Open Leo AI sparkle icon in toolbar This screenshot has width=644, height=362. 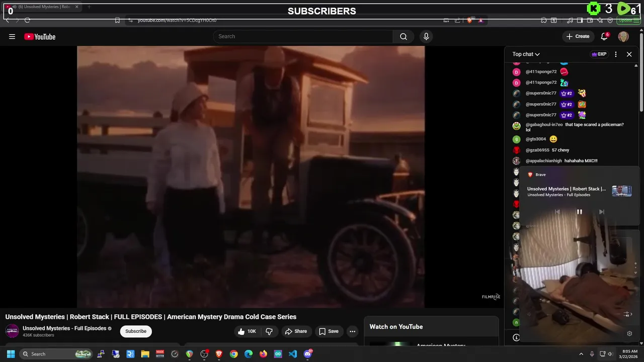tap(600, 20)
